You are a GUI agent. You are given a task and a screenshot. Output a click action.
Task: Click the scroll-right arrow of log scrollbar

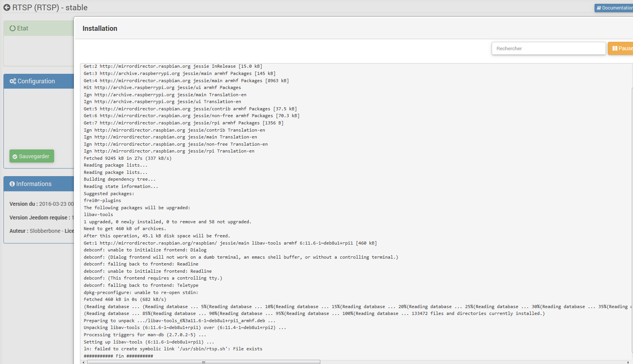(628, 362)
